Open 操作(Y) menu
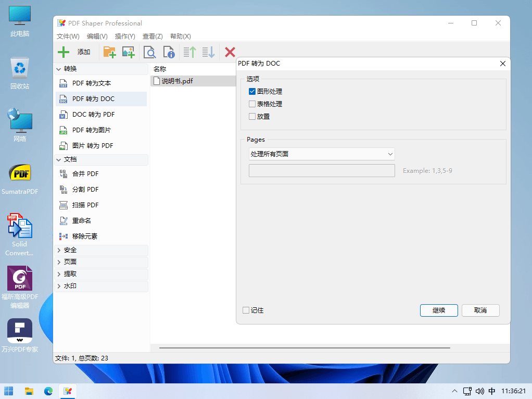This screenshot has height=399, width=532. (125, 36)
